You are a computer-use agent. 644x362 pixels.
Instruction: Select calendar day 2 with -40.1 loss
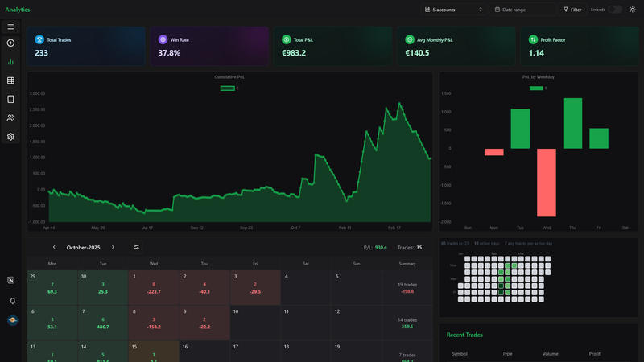pos(204,287)
